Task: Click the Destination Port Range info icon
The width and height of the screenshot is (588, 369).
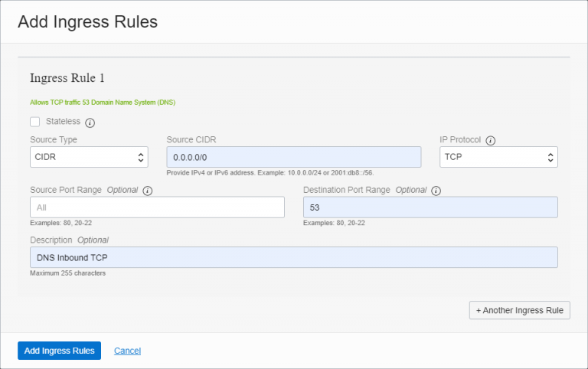Action: coord(436,191)
